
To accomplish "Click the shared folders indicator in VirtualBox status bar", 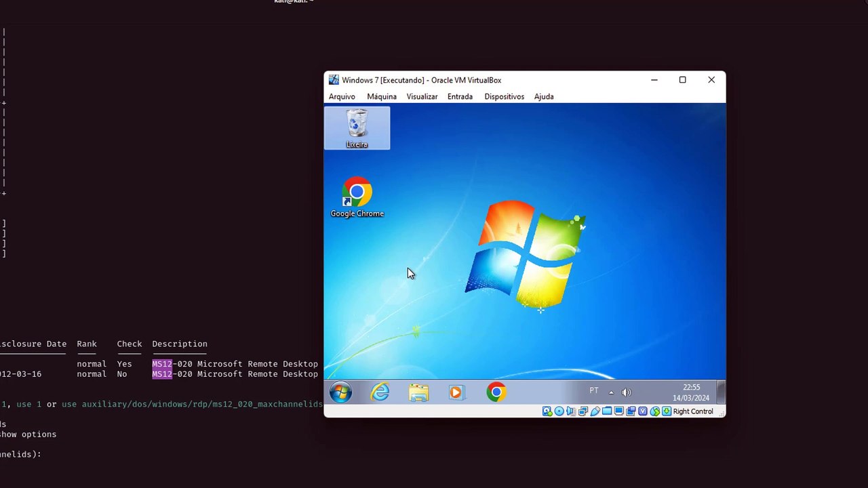I will [x=607, y=411].
